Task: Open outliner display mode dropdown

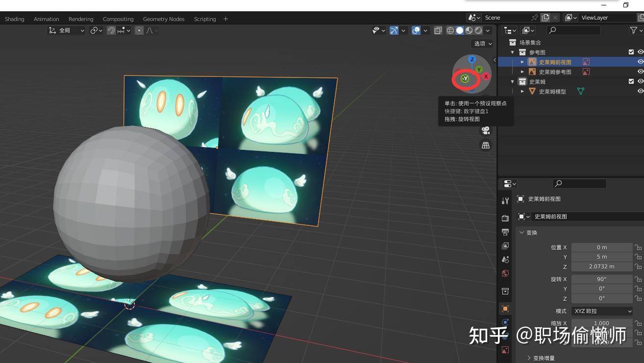Action: (x=510, y=30)
